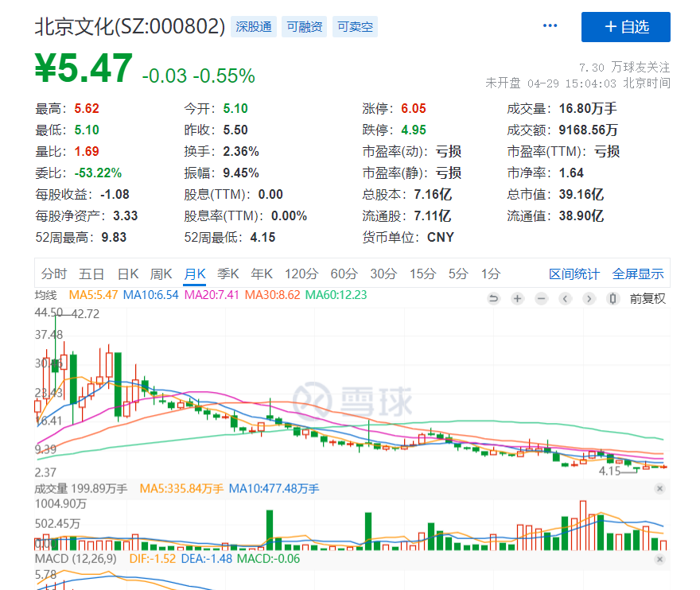This screenshot has height=590, width=700.
Task: Open 全屏显示 fullscreen display link
Action: click(x=637, y=273)
